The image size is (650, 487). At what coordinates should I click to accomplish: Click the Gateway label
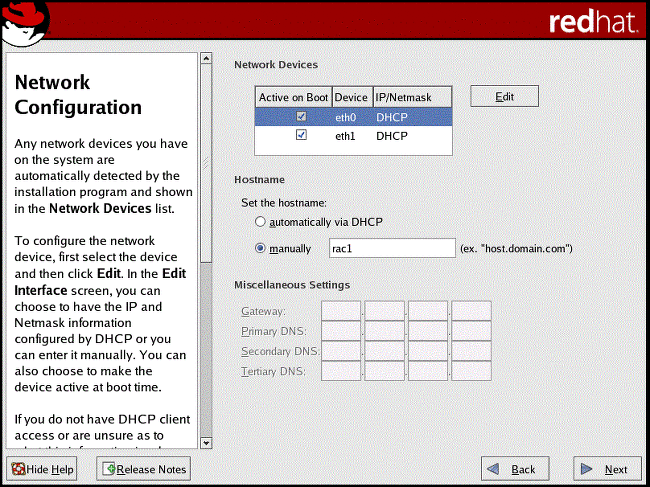point(263,311)
